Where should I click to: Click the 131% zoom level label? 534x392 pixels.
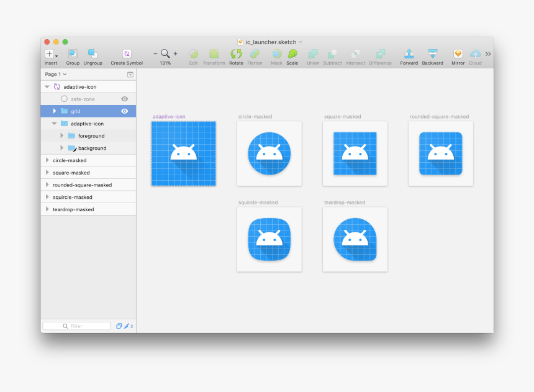pos(165,63)
